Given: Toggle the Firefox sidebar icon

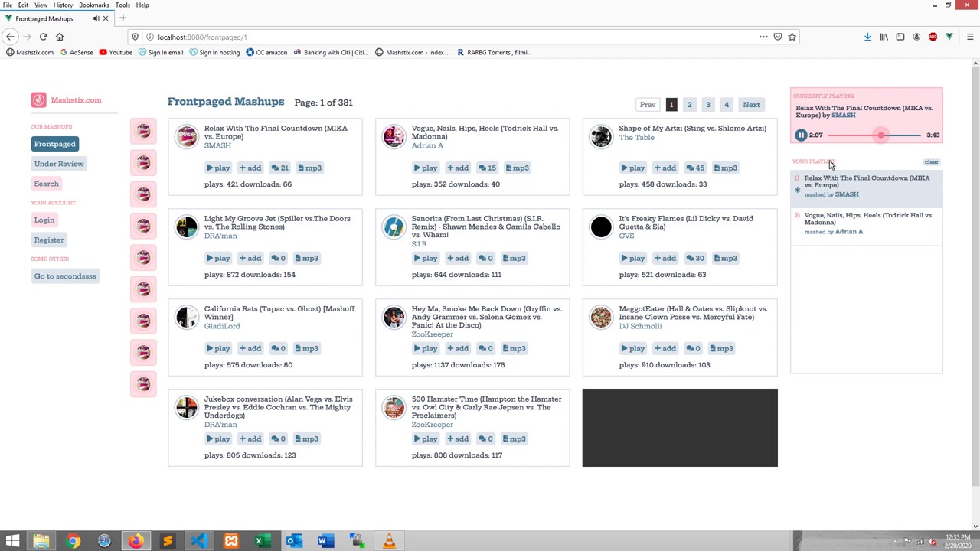Looking at the screenshot, I should 900,37.
